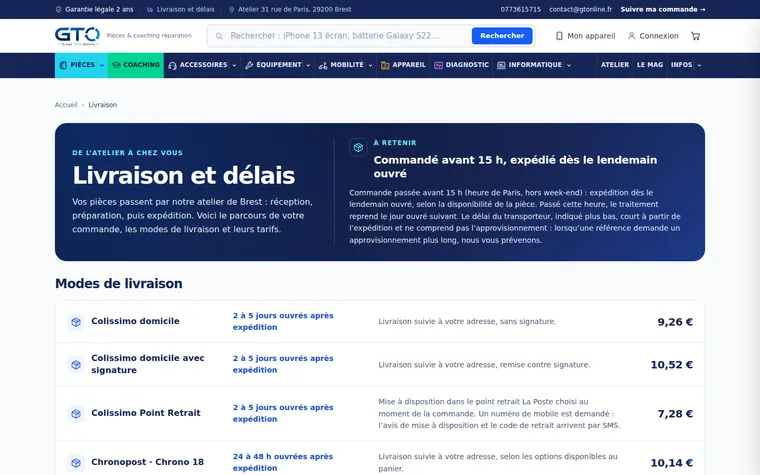Viewport: 760px width, 475px height.
Task: Click the scooter icon of Mobilité
Action: click(x=323, y=65)
